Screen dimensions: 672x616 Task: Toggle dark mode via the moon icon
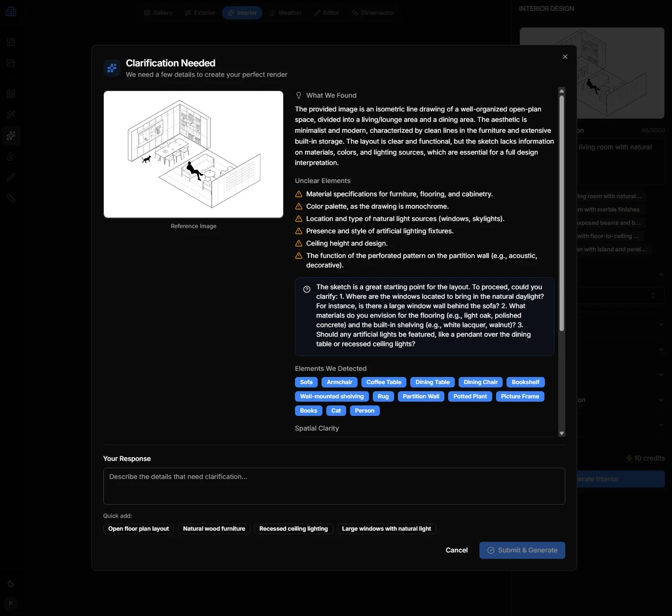pos(11,584)
